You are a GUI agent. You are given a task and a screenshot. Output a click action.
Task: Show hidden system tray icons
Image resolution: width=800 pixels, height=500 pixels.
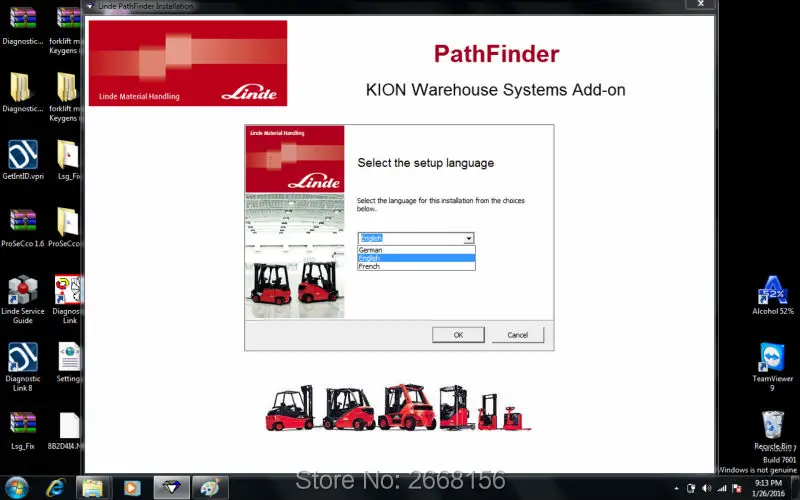[x=676, y=489]
